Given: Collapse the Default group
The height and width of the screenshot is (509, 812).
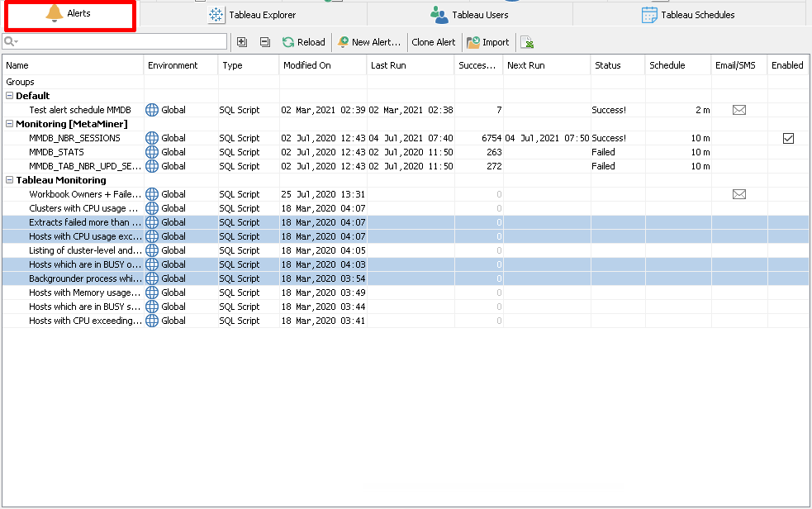Looking at the screenshot, I should pos(9,96).
